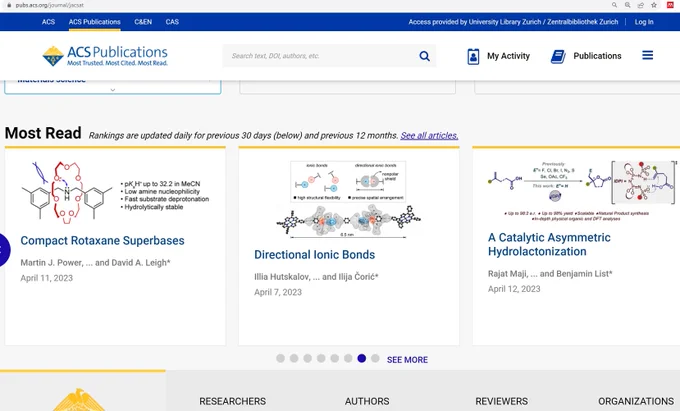
Task: Click the lock icon in address bar
Action: [x=9, y=5]
